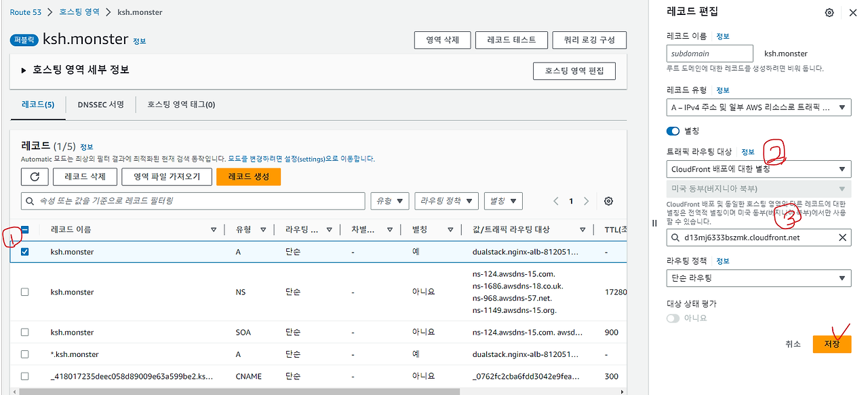Toggle the select-all records checkbox
868x395 pixels.
point(25,230)
